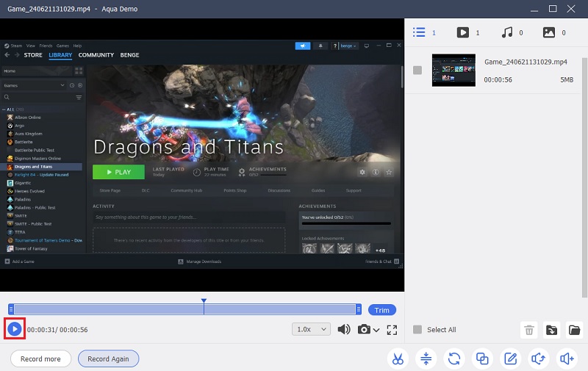Click STORE in the Steam preview
Viewport: 588px width, 371px height.
(33, 55)
